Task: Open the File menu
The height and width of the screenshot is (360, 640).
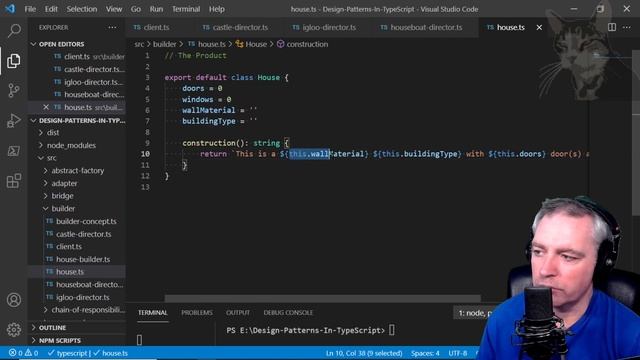Action: click(30, 9)
